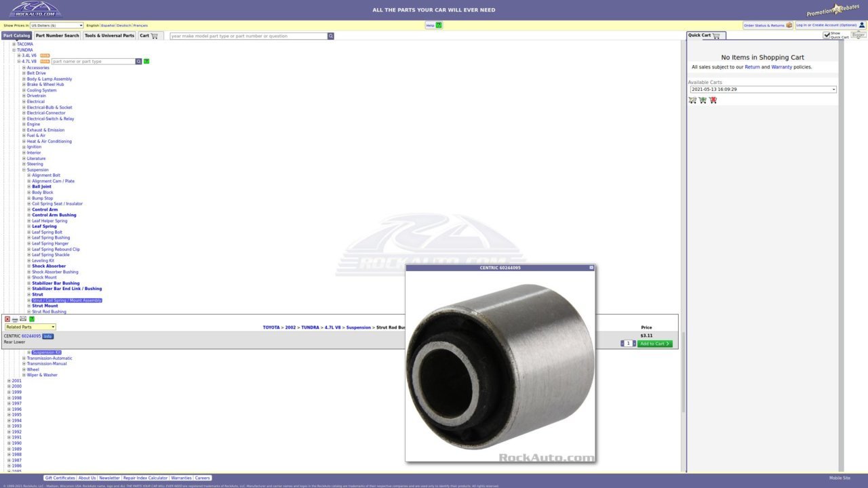Click the NEW badge beside 3.4L V6
Image resolution: width=868 pixels, height=488 pixels.
coord(45,56)
